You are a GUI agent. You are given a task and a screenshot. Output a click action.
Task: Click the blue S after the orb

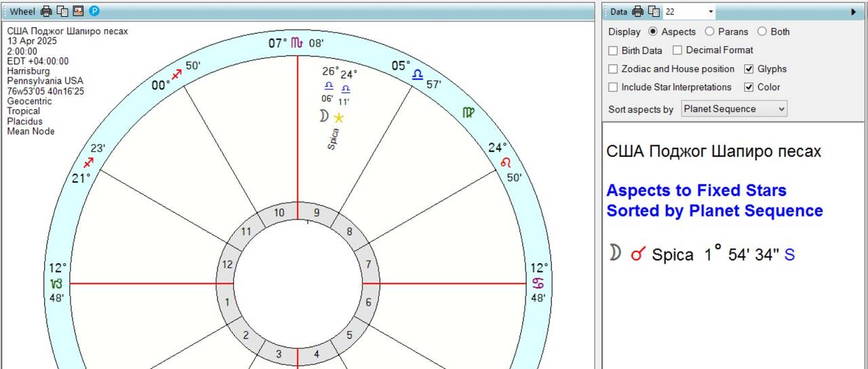click(789, 255)
